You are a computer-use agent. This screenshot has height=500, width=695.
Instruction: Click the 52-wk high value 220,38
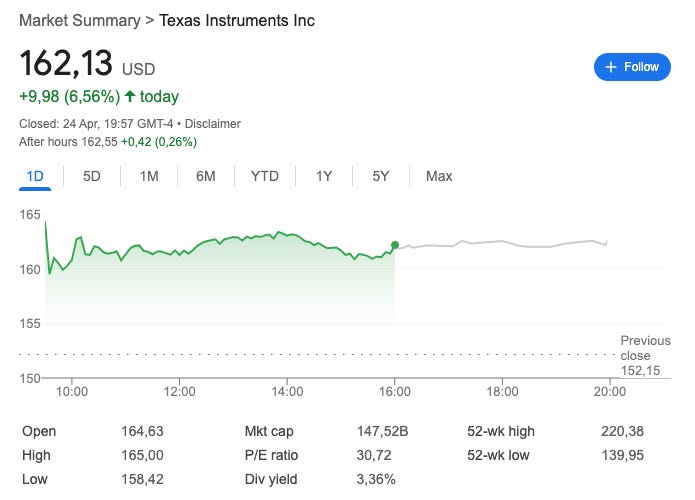tap(622, 431)
